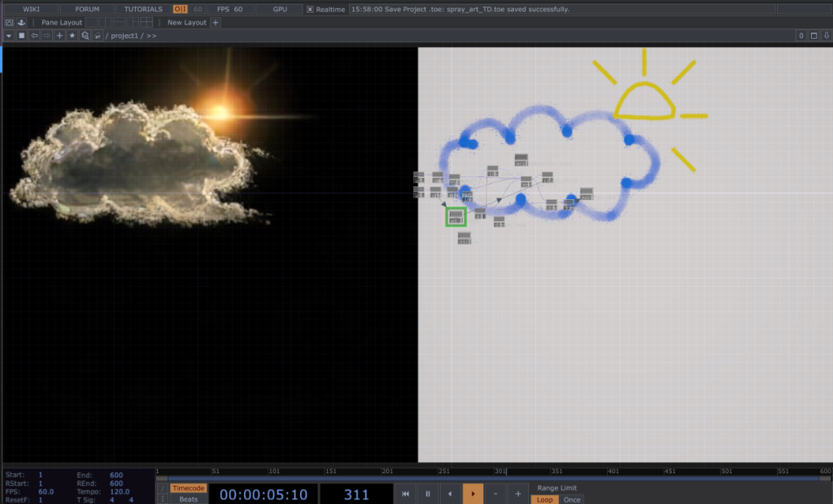Switch the timeline display to Beats
This screenshot has width=833, height=504.
pos(188,499)
